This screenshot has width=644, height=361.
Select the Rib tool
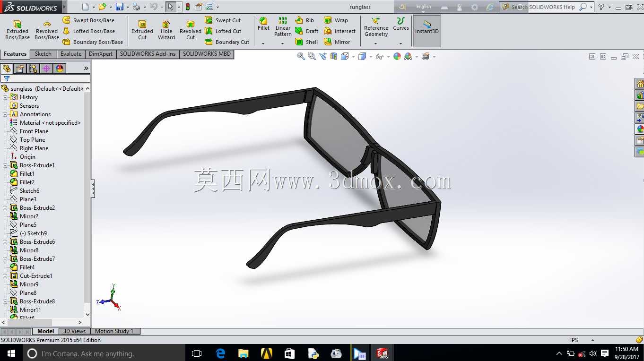[x=305, y=20]
